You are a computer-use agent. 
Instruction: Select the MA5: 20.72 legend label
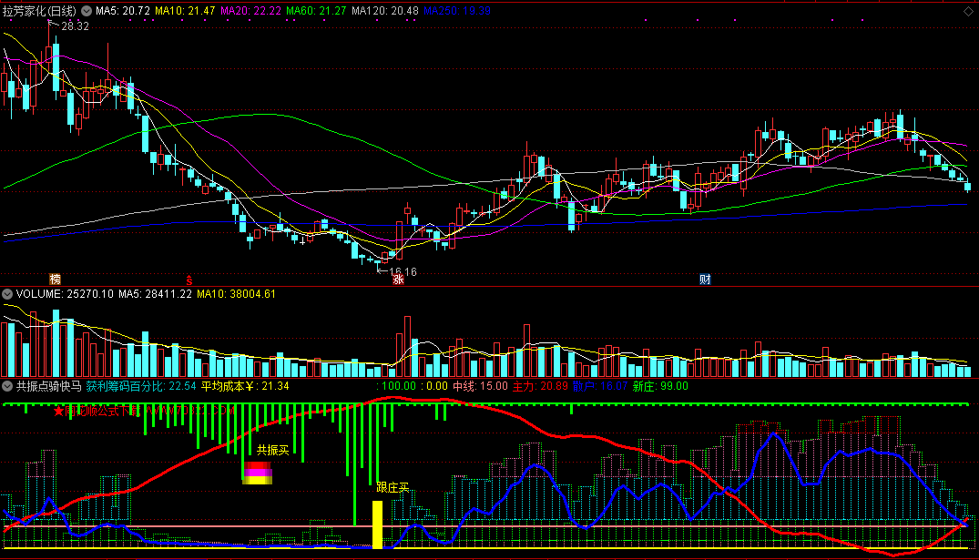(122, 11)
